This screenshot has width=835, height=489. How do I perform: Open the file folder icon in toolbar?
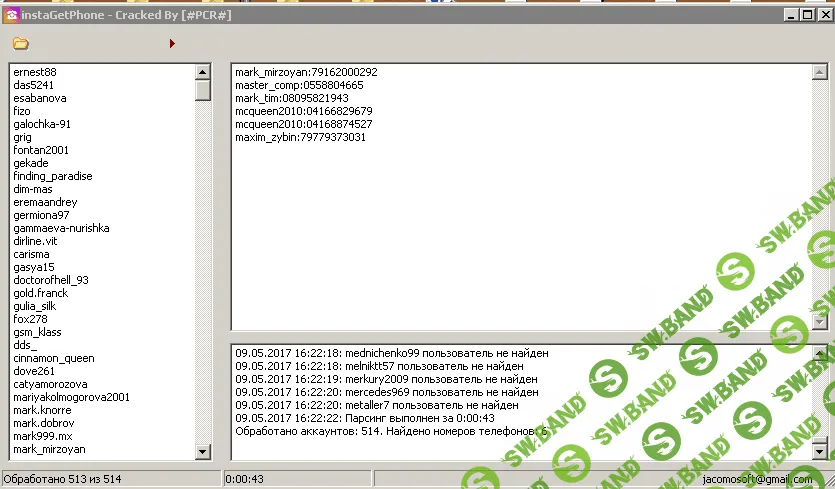pos(21,44)
